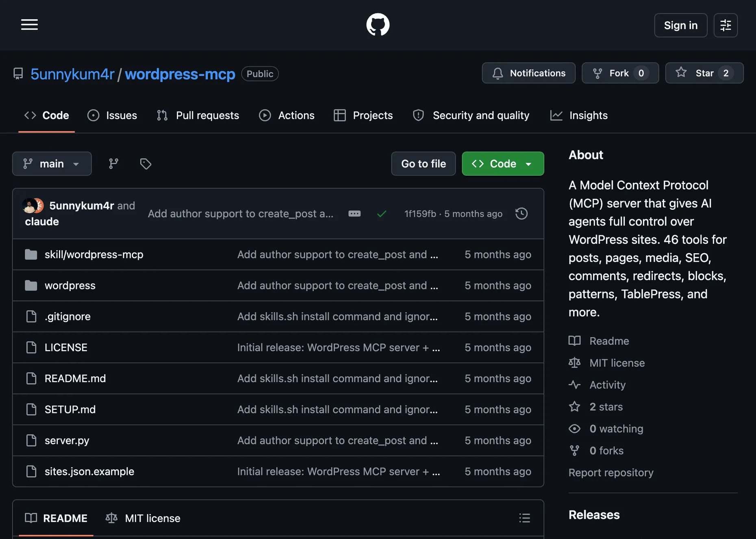Select the README tab
The image size is (756, 539).
click(56, 518)
